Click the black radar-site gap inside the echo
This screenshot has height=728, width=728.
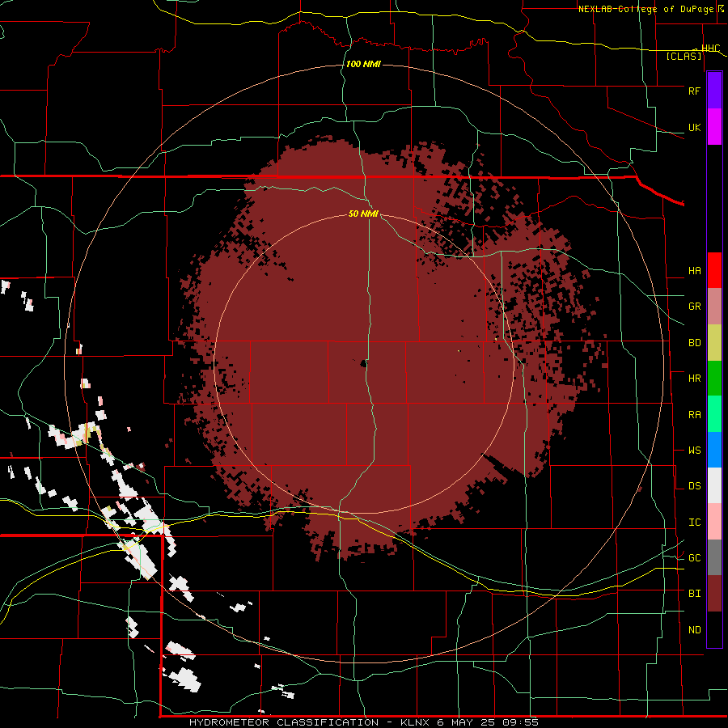click(363, 363)
